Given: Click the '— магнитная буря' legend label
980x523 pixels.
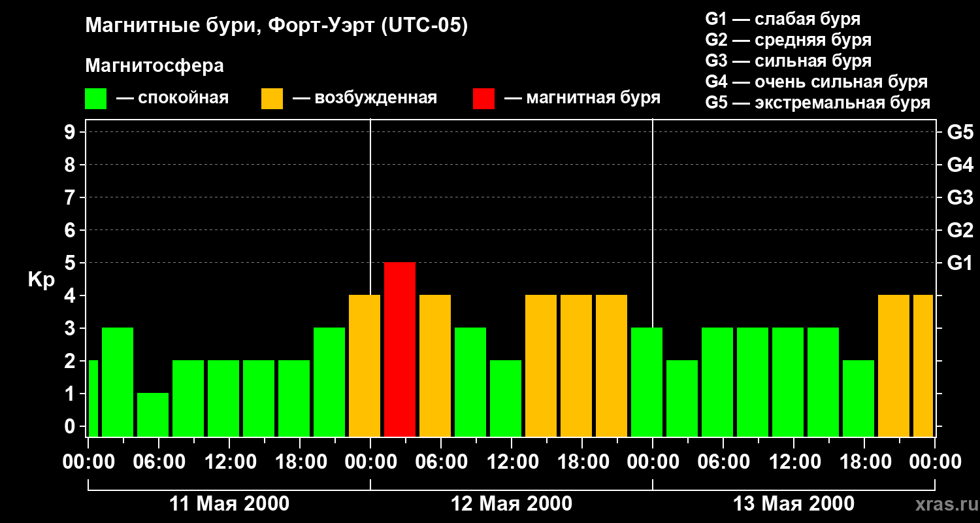Looking at the screenshot, I should click(x=583, y=98).
